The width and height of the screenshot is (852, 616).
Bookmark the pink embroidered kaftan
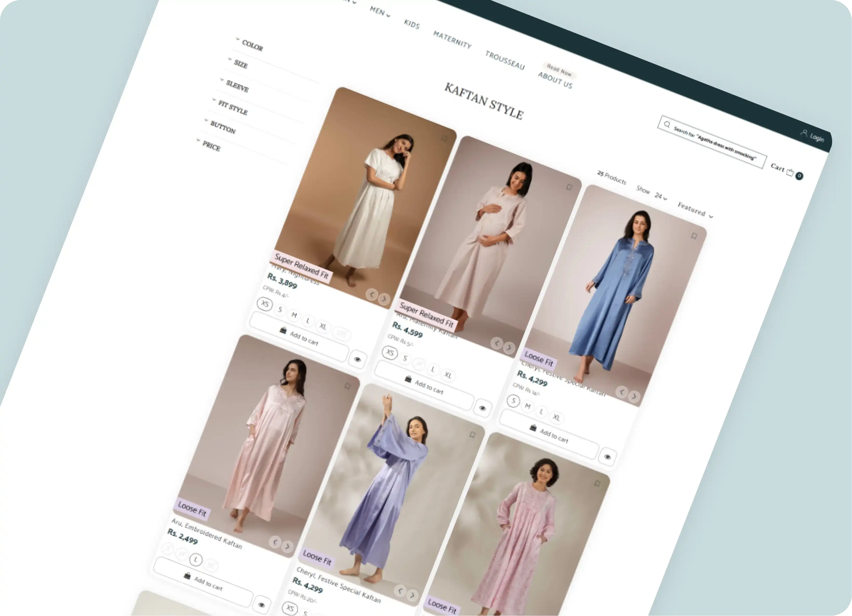[347, 386]
